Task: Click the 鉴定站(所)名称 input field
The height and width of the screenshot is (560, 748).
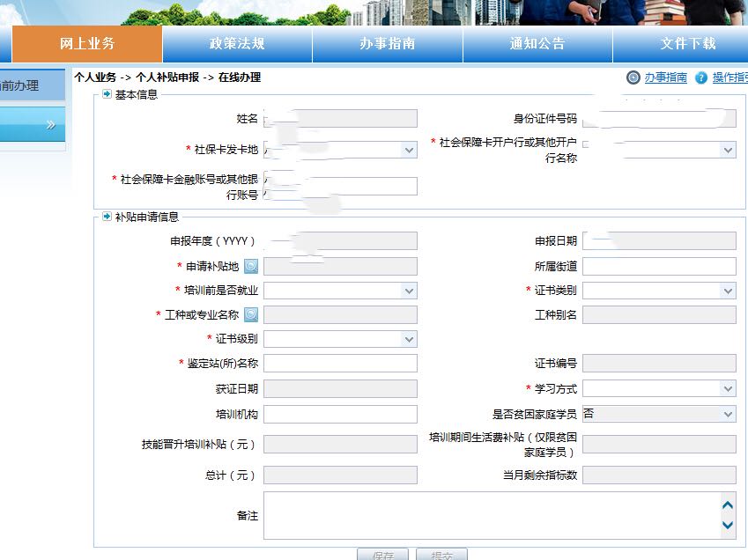Action: [340, 364]
